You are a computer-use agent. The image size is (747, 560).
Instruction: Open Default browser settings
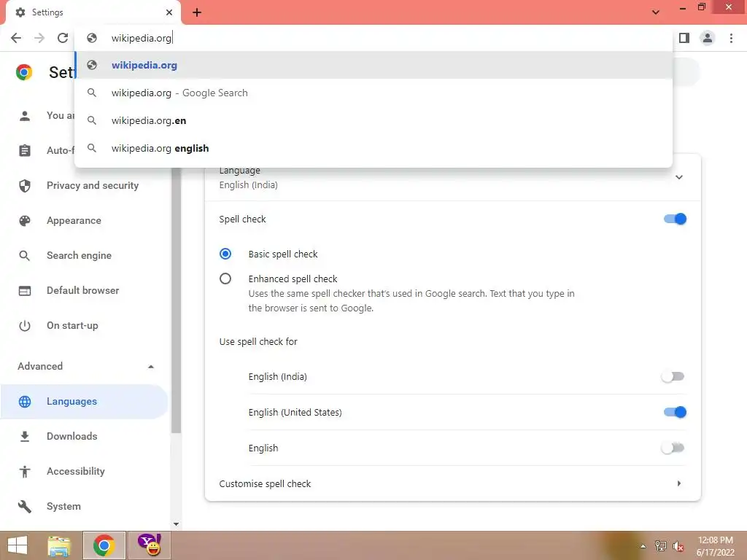(85, 290)
